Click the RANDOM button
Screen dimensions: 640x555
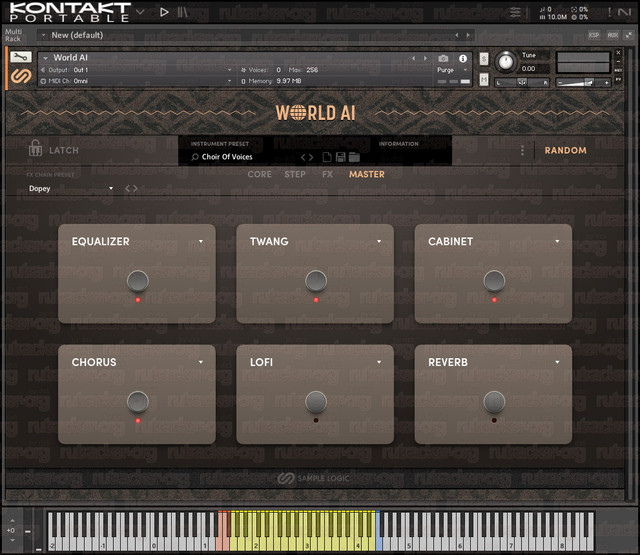click(565, 151)
